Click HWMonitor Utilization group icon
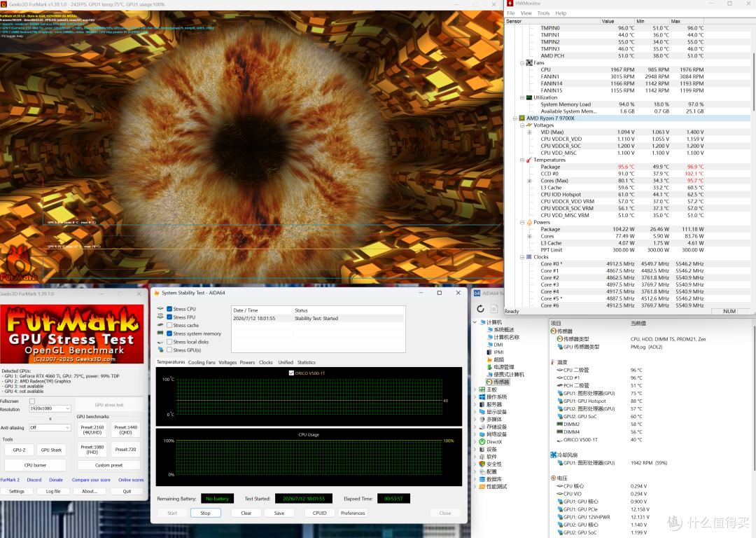This screenshot has width=756, height=538. click(529, 97)
